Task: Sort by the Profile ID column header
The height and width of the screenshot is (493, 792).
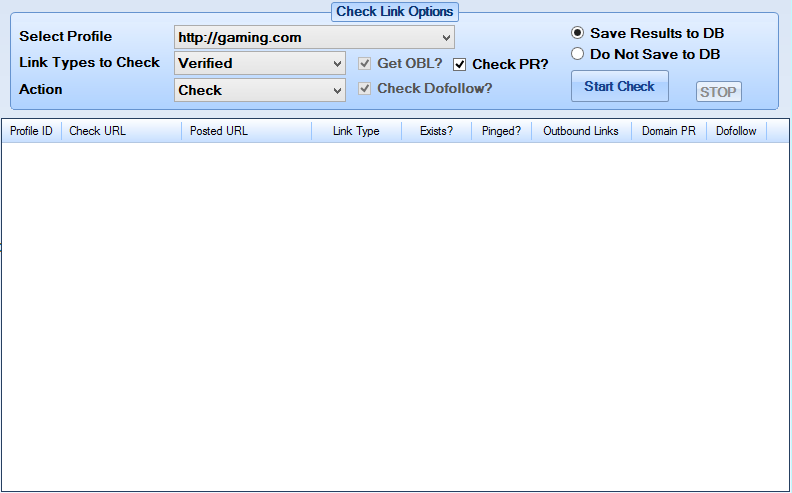Action: click(31, 131)
